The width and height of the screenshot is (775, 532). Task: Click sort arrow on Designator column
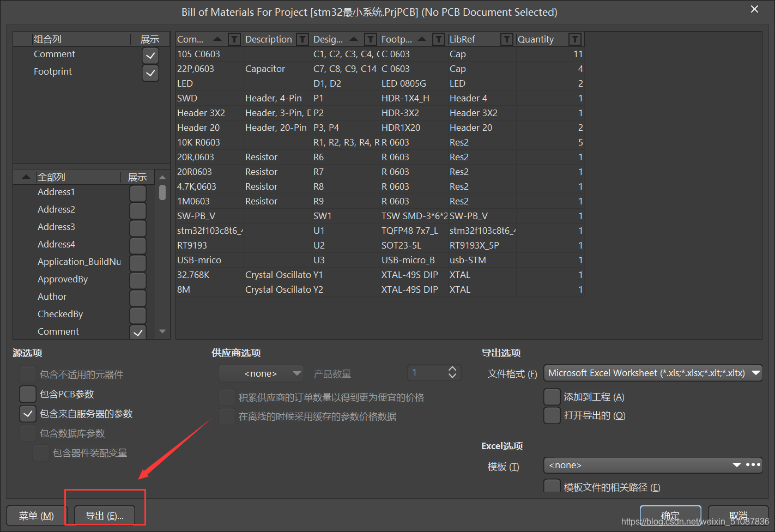click(x=354, y=39)
